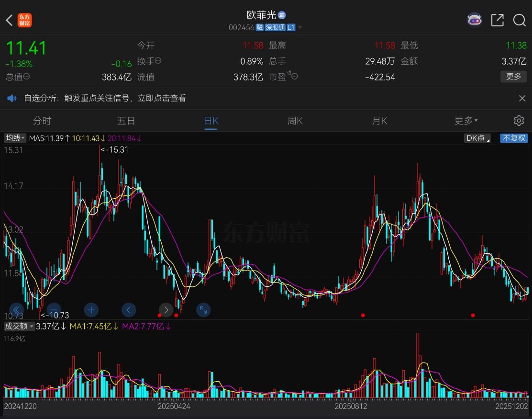The height and width of the screenshot is (419, 532).
Task: Open the 更多 period dropdown
Action: click(466, 121)
